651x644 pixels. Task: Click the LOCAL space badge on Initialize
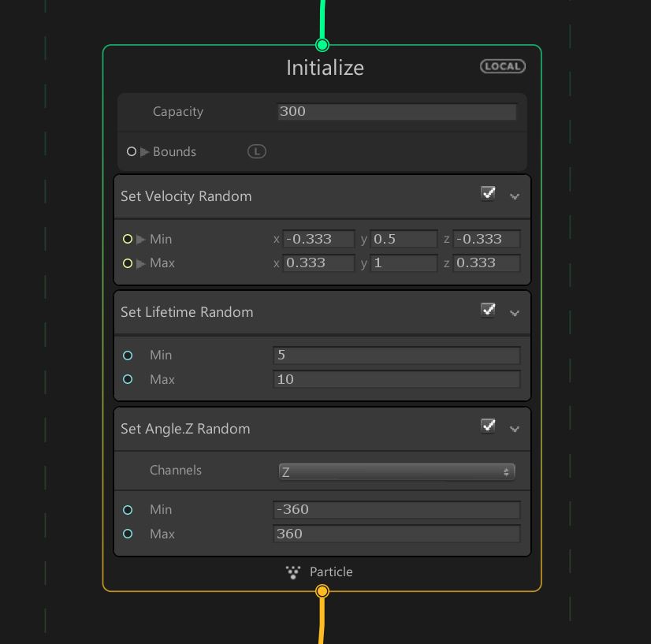(x=502, y=66)
